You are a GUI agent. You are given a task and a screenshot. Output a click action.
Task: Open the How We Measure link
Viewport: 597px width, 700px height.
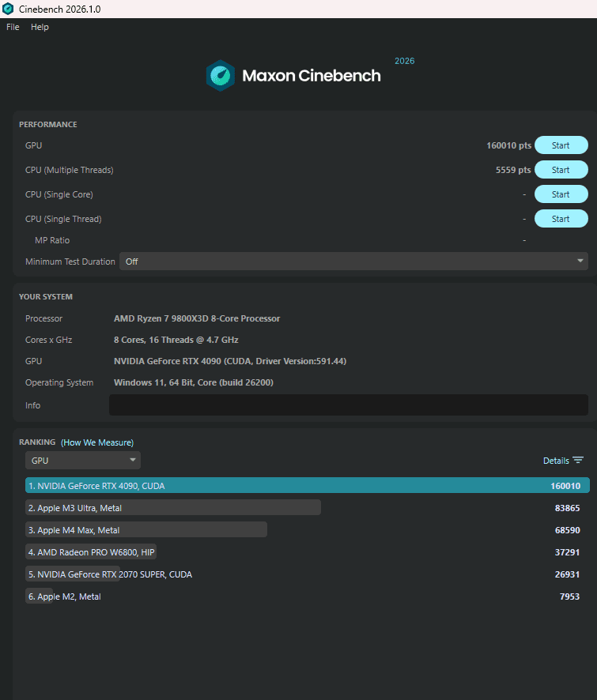tap(97, 442)
